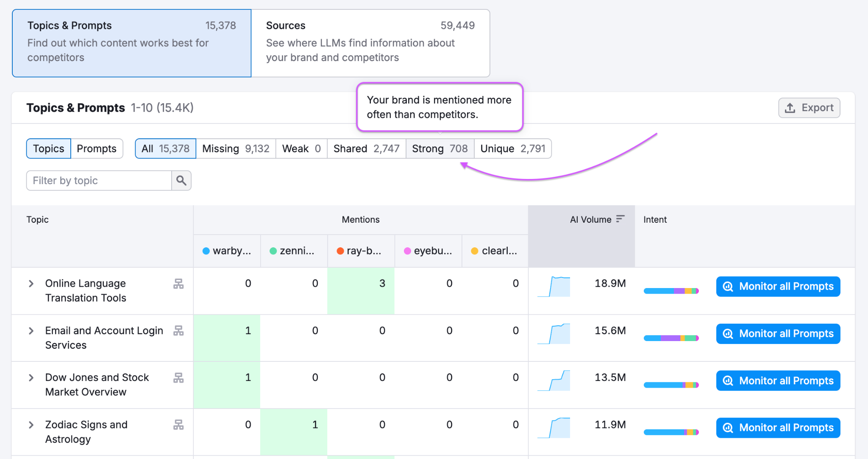Expand the Online Language Translation Tools topic
Screen dimensions: 868x459
pyautogui.click(x=30, y=284)
